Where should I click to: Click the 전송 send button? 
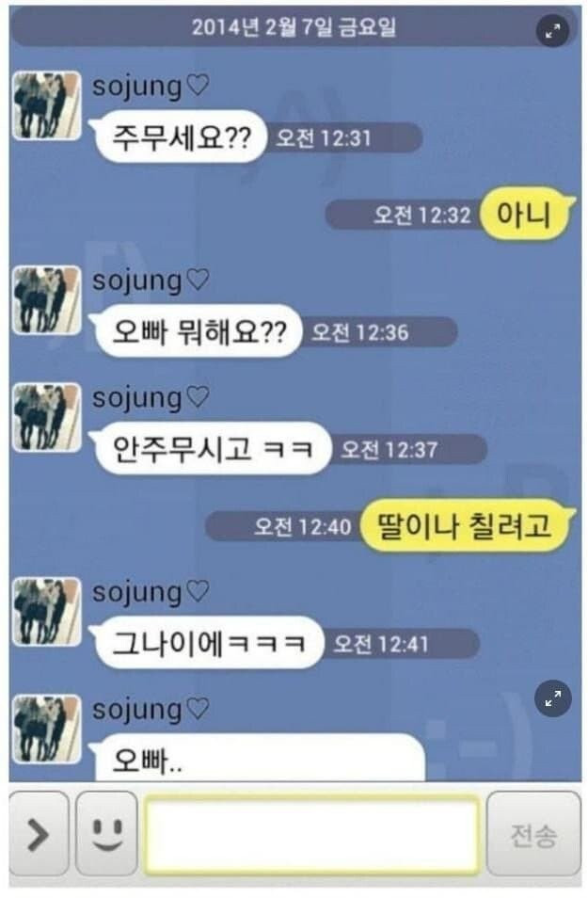(x=533, y=833)
